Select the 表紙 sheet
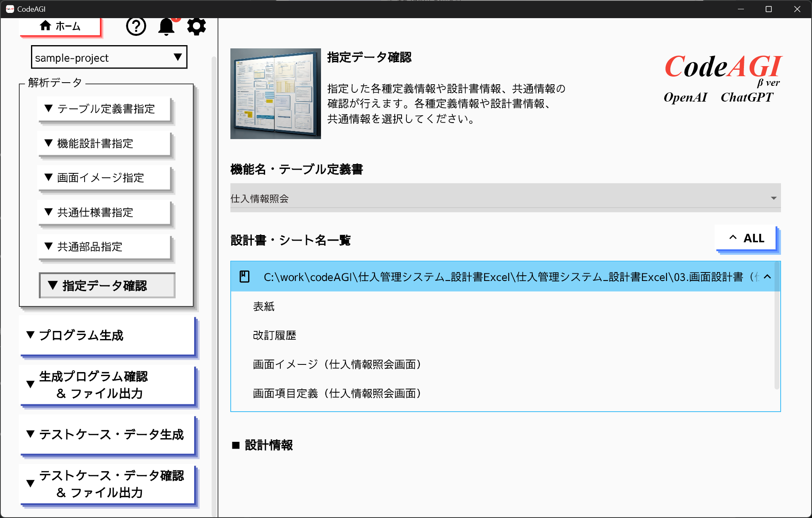This screenshot has height=518, width=812. pos(264,307)
